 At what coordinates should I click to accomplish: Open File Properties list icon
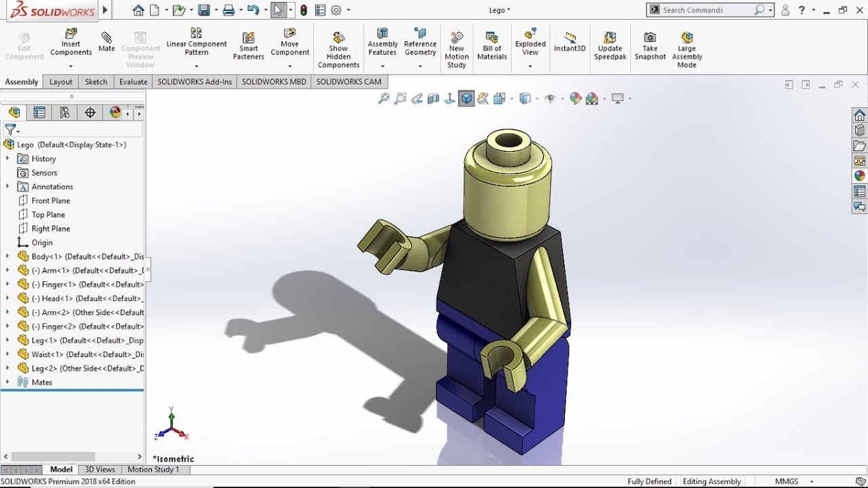(320, 10)
